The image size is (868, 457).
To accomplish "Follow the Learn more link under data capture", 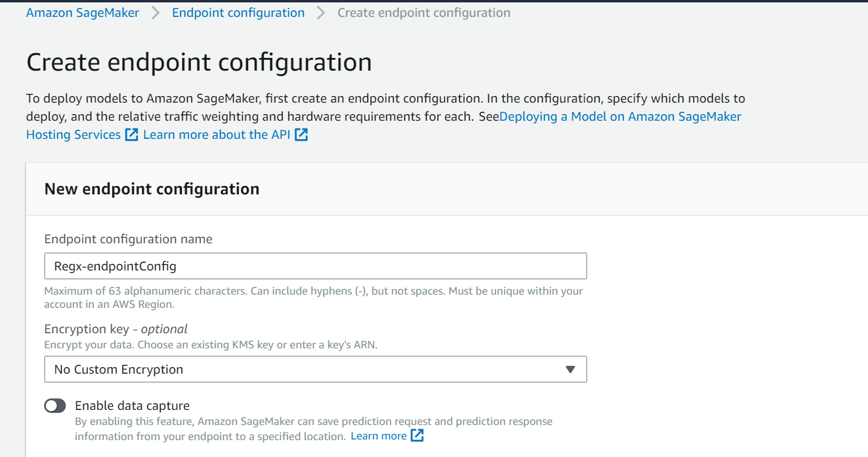I will tap(378, 436).
